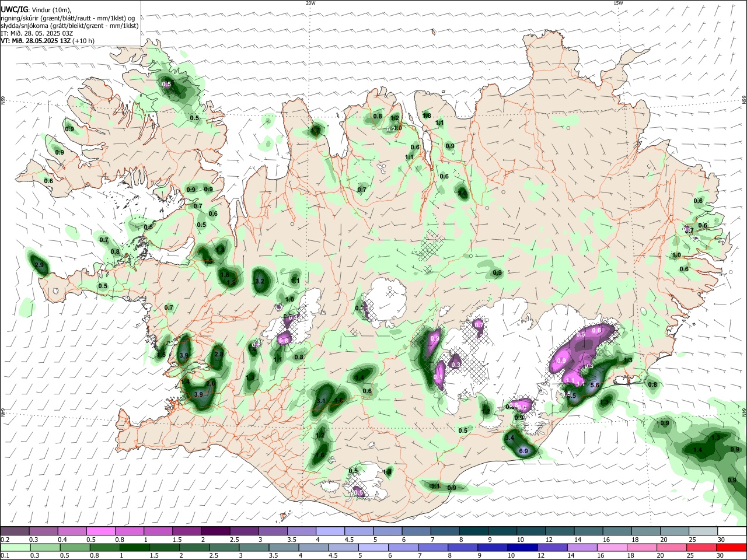Viewport: 747px width, 560px height.
Task: Pick the light lavender 4–4.5 snow swatch
Action: coord(330,531)
